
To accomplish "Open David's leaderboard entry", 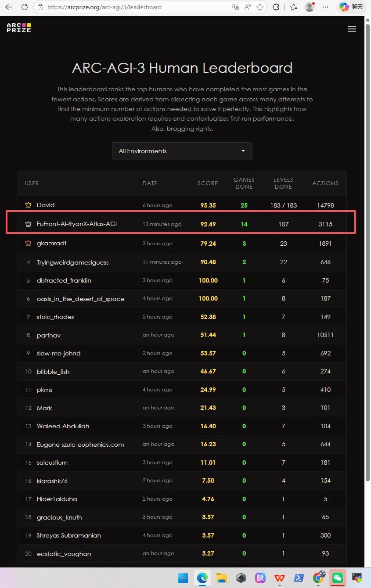I will (x=46, y=205).
